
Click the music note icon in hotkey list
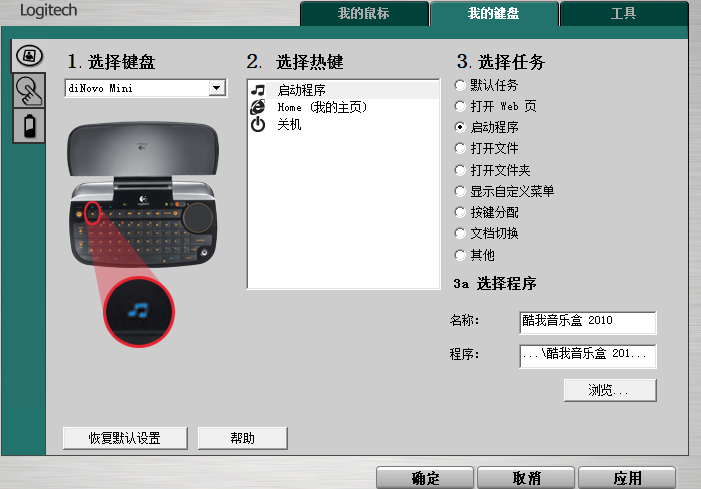click(258, 90)
